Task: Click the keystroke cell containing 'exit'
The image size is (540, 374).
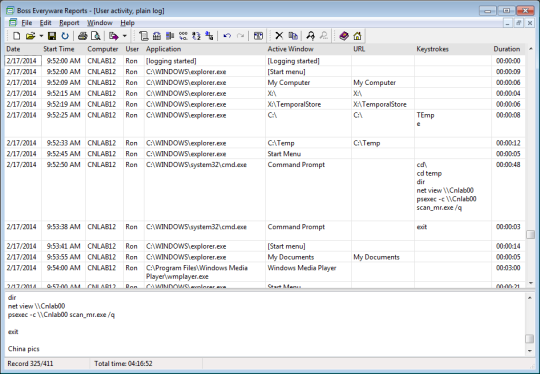Action: (x=453, y=231)
